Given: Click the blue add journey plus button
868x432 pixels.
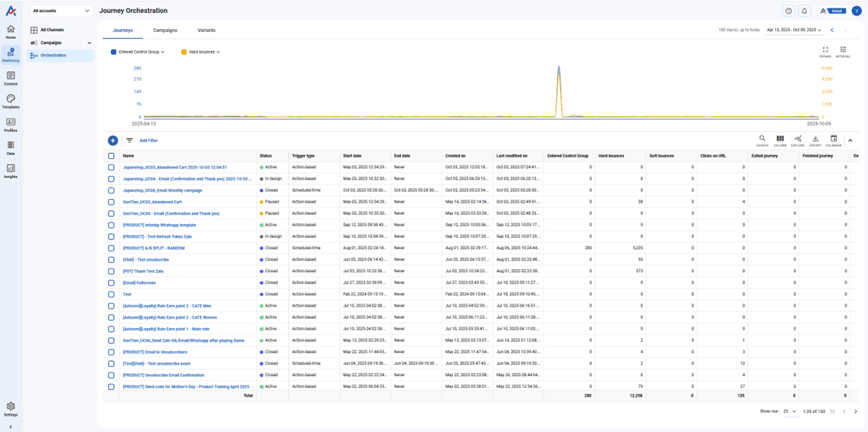Looking at the screenshot, I should pyautogui.click(x=113, y=141).
